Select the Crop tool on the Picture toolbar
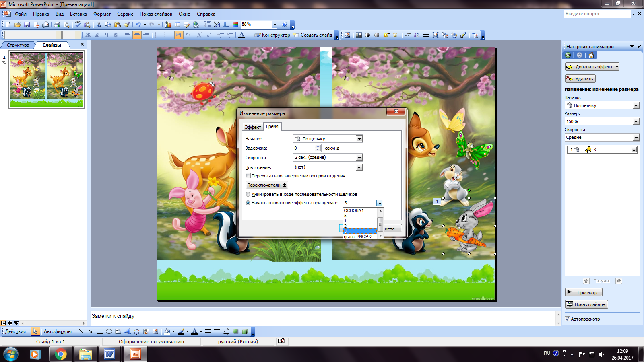This screenshot has height=362, width=644. tap(408, 35)
